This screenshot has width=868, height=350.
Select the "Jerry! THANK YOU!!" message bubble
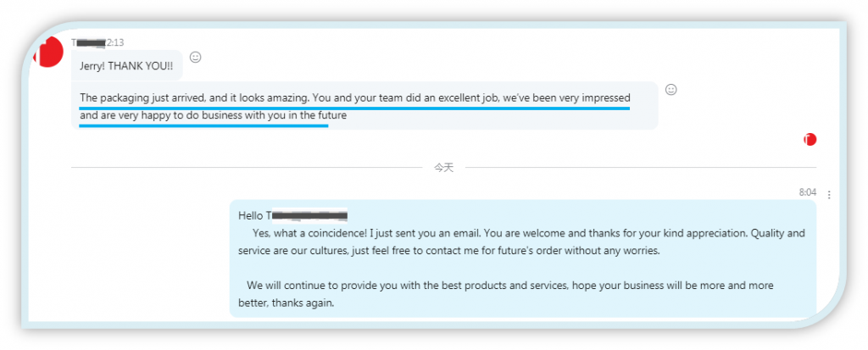[x=127, y=65]
